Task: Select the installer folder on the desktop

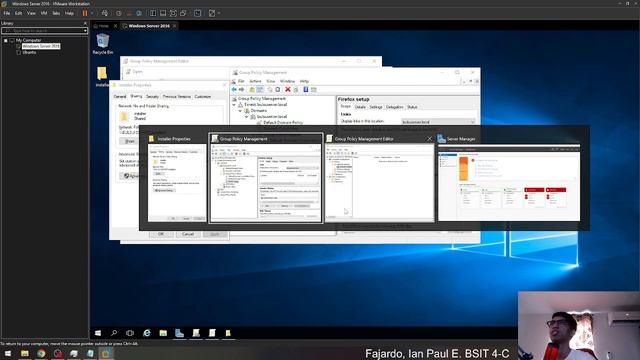Action: coord(102,76)
